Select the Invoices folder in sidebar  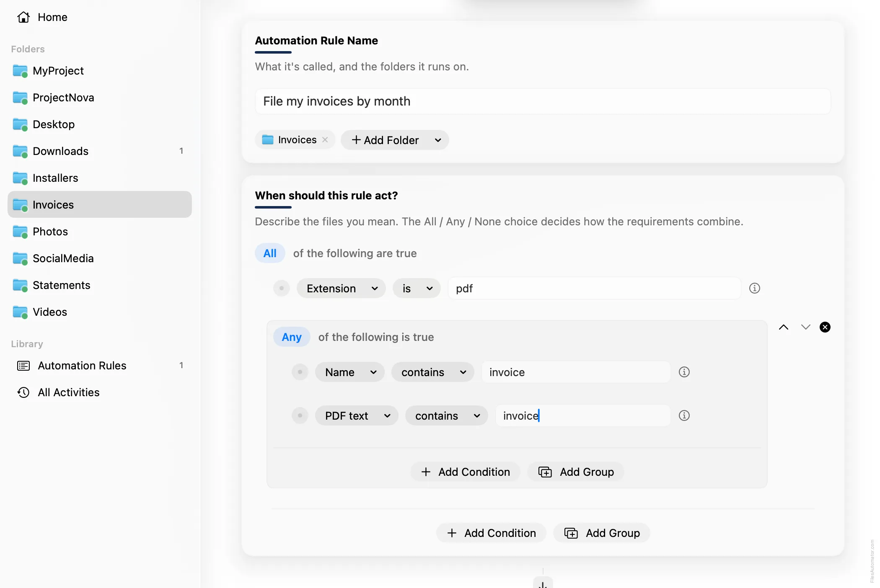[x=100, y=205]
